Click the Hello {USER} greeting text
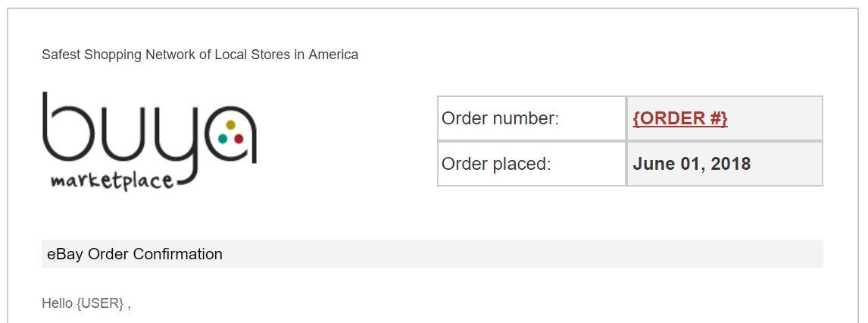Viewport: 868px width, 323px height. (x=86, y=303)
